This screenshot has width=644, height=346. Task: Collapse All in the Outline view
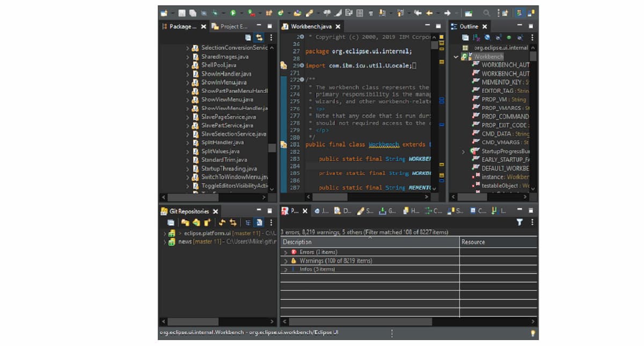[x=465, y=38]
